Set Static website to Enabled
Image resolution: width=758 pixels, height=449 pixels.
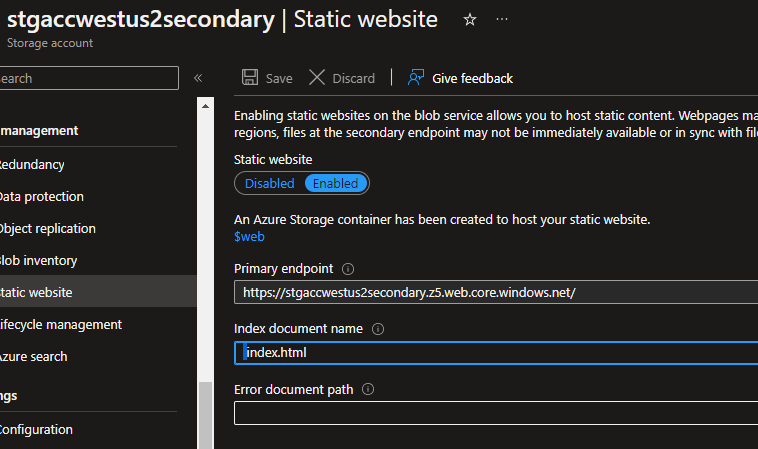(335, 184)
